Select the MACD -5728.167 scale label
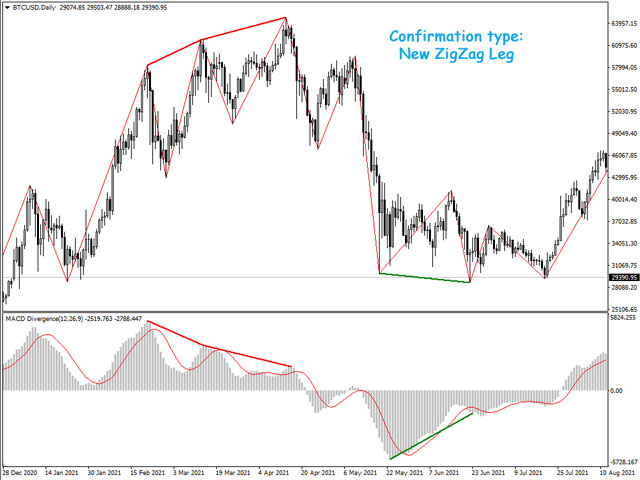The width and height of the screenshot is (640, 480). [624, 462]
